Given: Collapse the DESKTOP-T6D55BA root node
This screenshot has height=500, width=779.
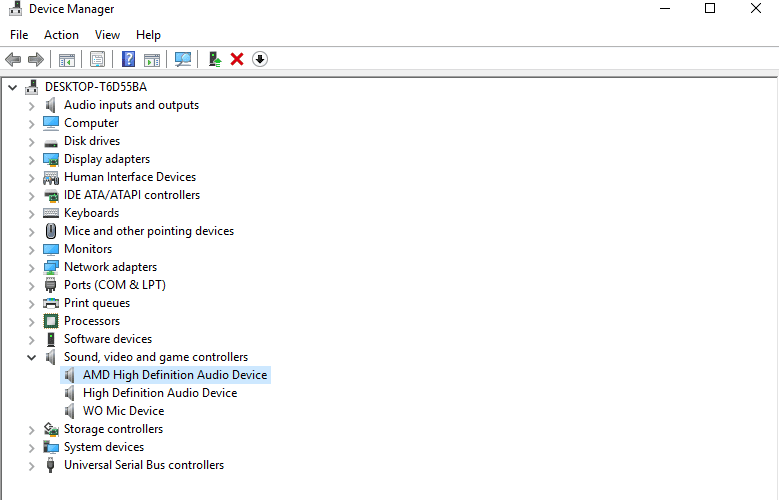Looking at the screenshot, I should point(12,88).
